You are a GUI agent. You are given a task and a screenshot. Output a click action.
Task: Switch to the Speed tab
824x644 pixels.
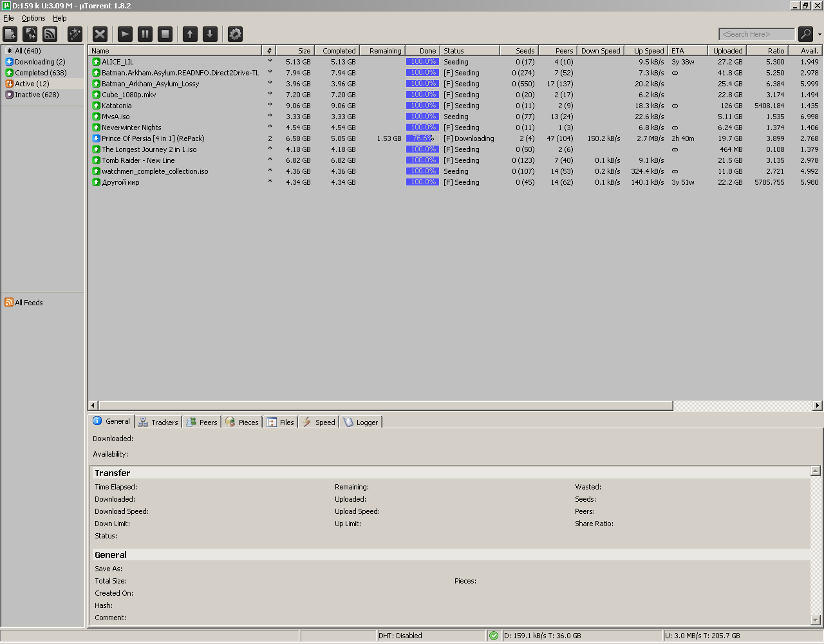point(319,422)
